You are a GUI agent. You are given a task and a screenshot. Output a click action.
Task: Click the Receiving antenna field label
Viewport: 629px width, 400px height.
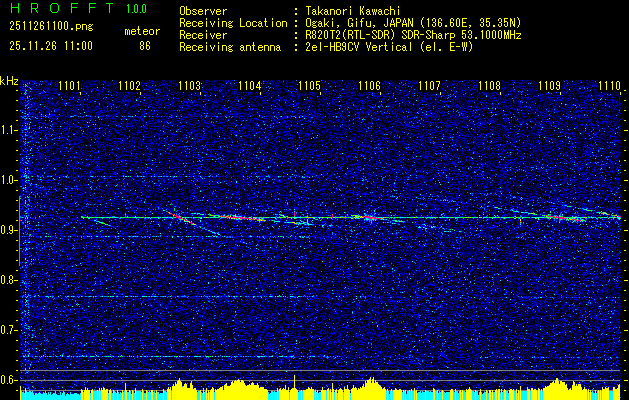(230, 47)
